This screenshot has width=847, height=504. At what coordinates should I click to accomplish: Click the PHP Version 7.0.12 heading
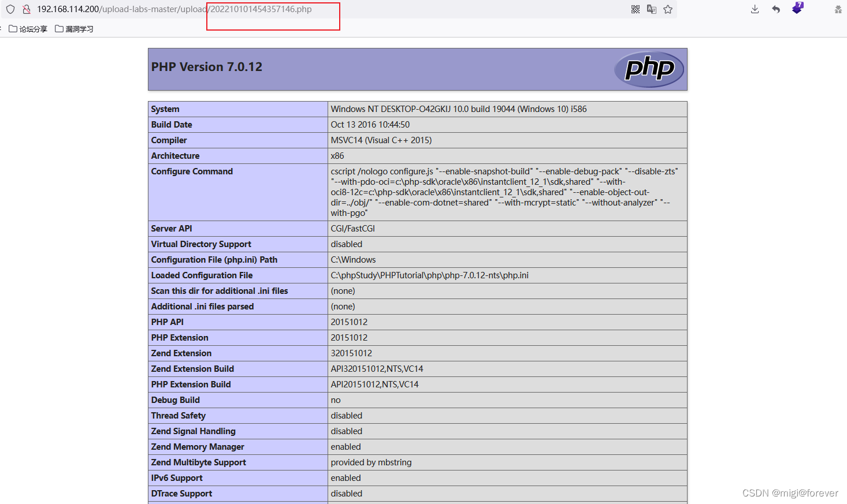click(x=207, y=67)
